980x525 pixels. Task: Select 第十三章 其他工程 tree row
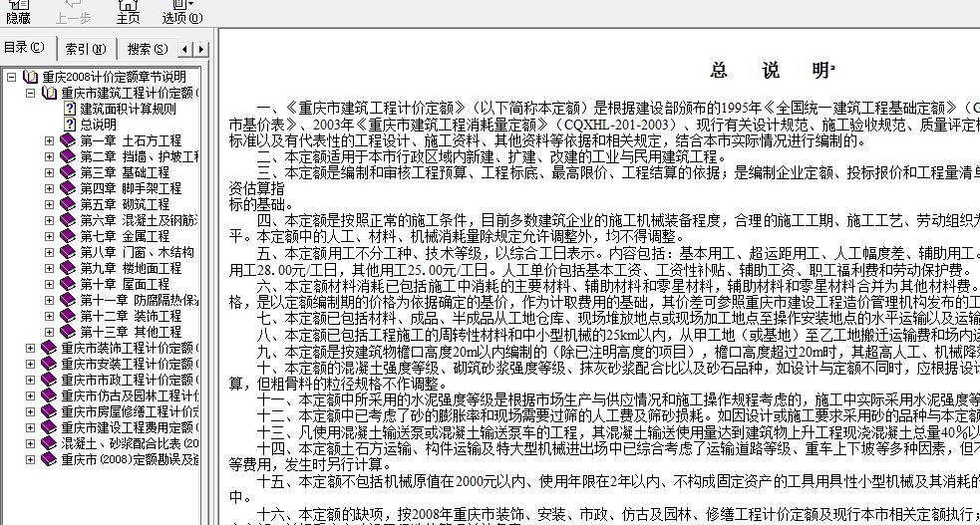click(x=131, y=332)
